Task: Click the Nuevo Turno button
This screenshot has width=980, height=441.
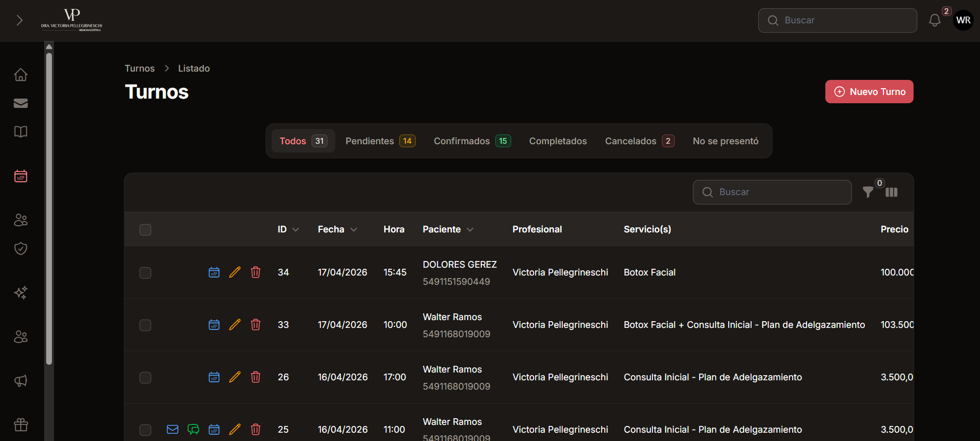Action: (869, 92)
